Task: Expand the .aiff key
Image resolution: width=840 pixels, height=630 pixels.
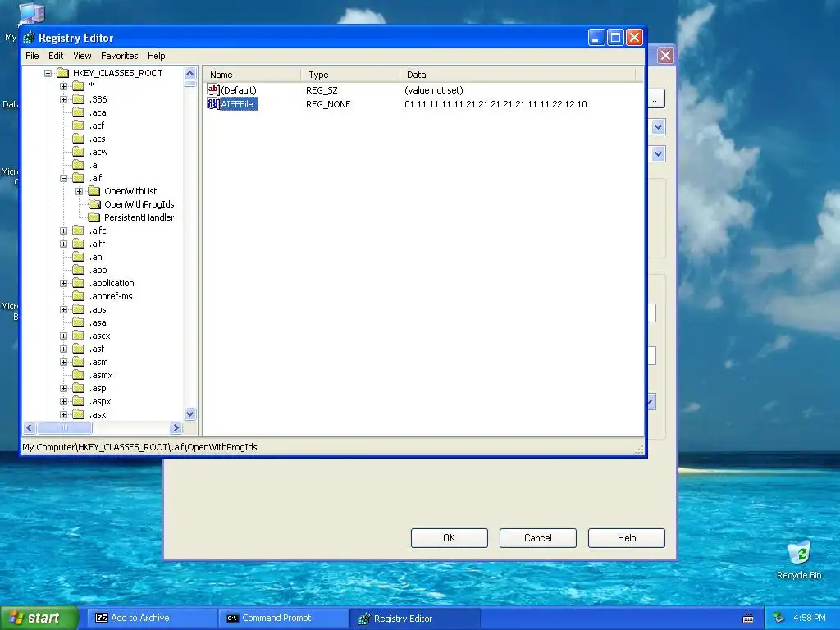Action: coord(64,244)
